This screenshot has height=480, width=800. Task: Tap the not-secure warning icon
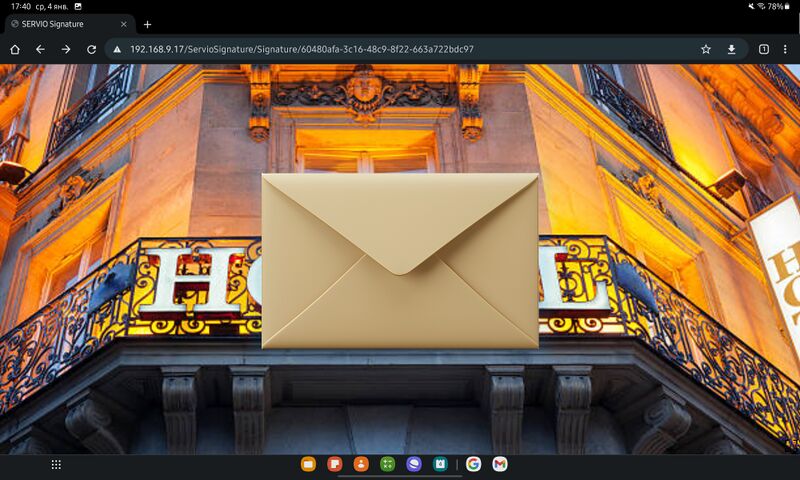tap(117, 49)
